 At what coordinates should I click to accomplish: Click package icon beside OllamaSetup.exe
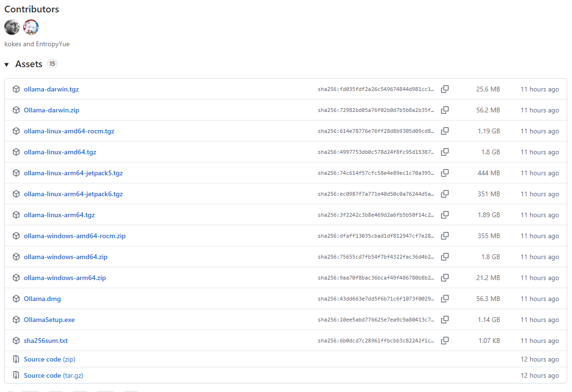[x=16, y=320]
